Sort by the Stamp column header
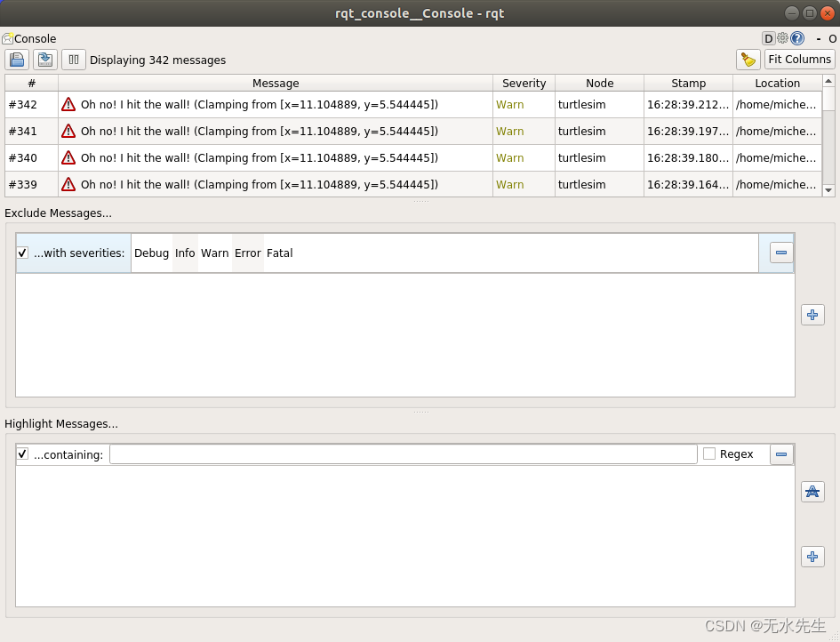This screenshot has height=642, width=840. (688, 83)
